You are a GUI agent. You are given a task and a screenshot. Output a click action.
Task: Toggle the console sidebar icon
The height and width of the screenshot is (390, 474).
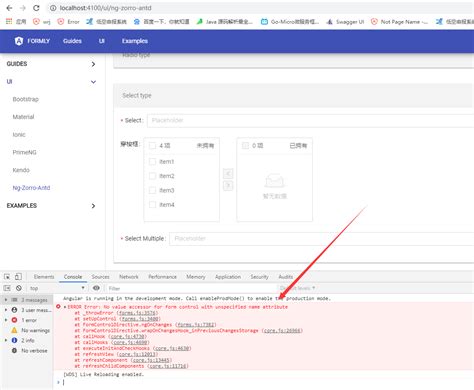point(7,288)
